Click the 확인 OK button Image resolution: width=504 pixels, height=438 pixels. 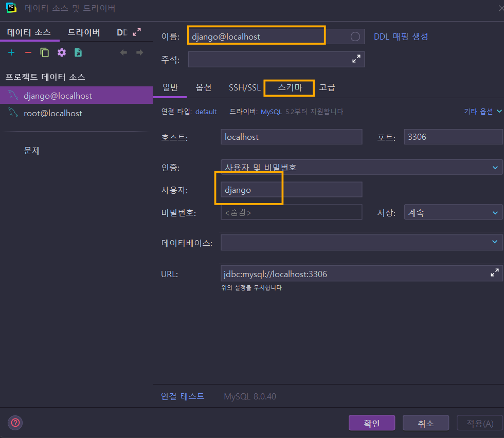coord(371,423)
